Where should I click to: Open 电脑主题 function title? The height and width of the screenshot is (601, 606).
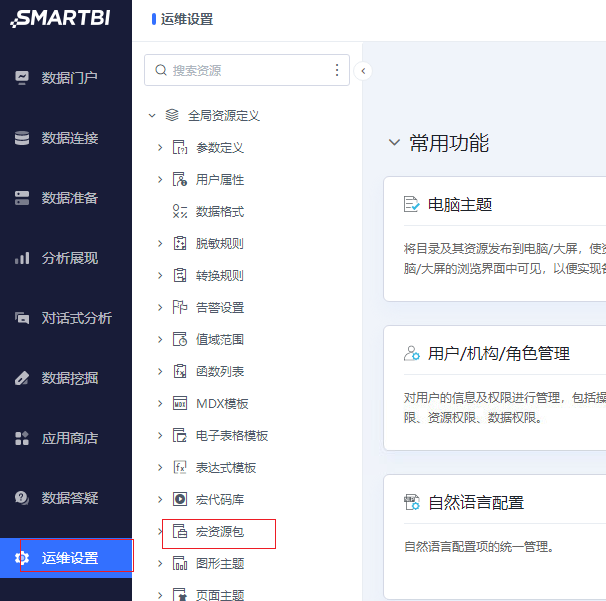[x=460, y=204]
